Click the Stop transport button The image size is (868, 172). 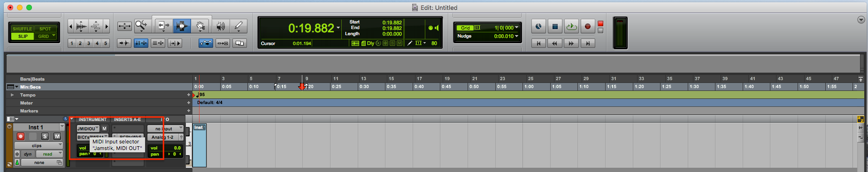(x=555, y=27)
